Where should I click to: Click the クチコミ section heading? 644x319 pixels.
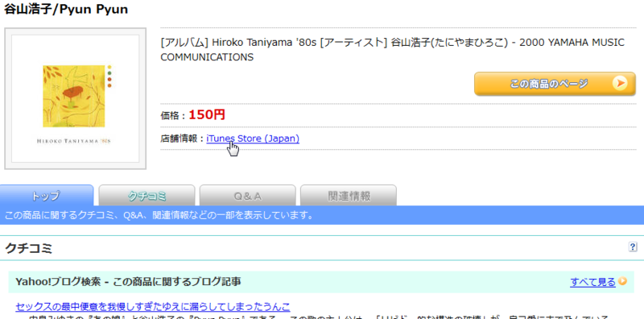click(x=28, y=248)
